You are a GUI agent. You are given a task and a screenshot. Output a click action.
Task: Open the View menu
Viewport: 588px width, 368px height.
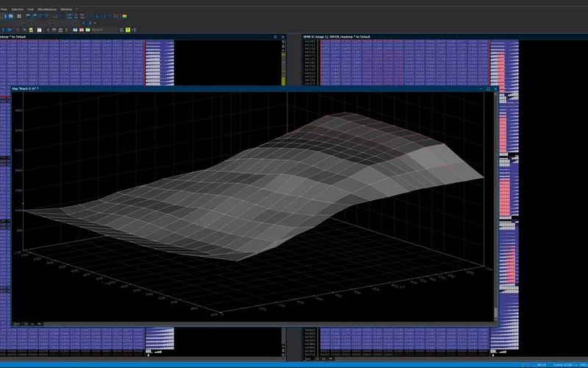[x=4, y=9]
